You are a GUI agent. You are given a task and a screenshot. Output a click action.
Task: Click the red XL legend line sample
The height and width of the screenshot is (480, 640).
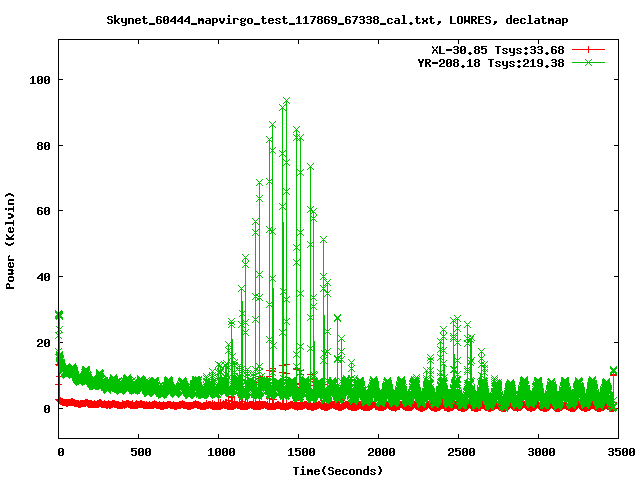588,50
